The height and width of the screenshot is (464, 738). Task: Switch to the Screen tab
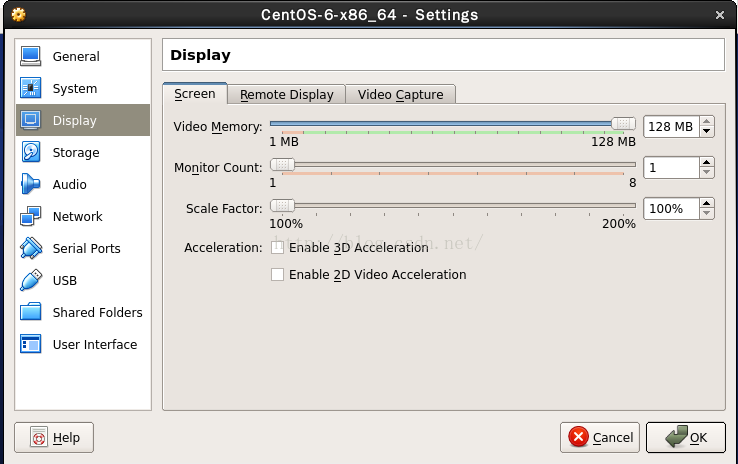195,94
